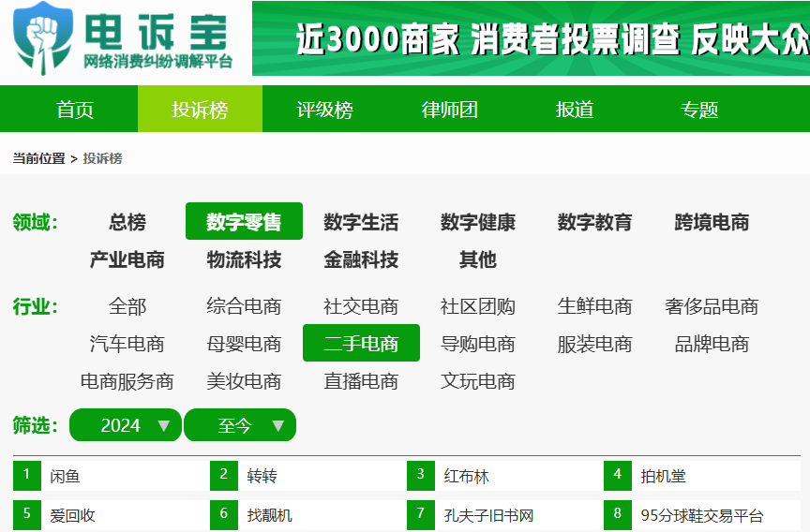Open the 2024 year dropdown
The image size is (810, 532).
[x=126, y=425]
